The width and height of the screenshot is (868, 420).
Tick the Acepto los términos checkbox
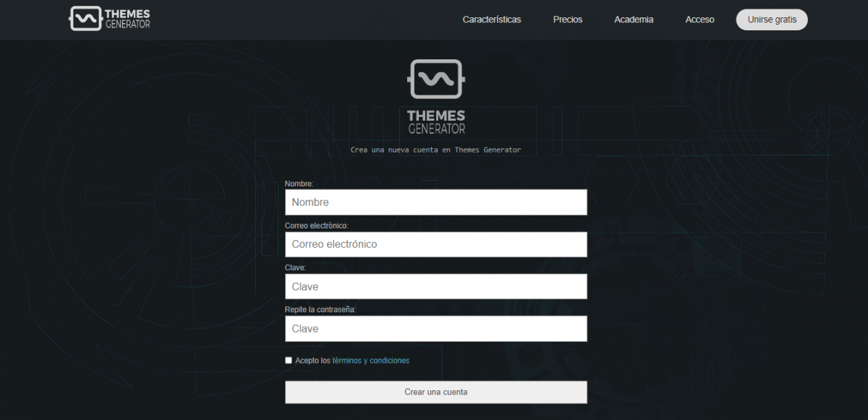coord(289,360)
